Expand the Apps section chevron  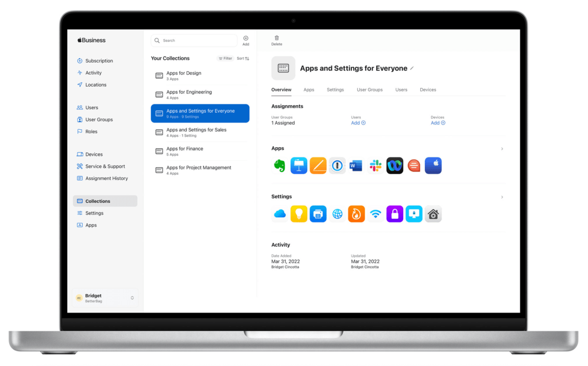tap(502, 149)
